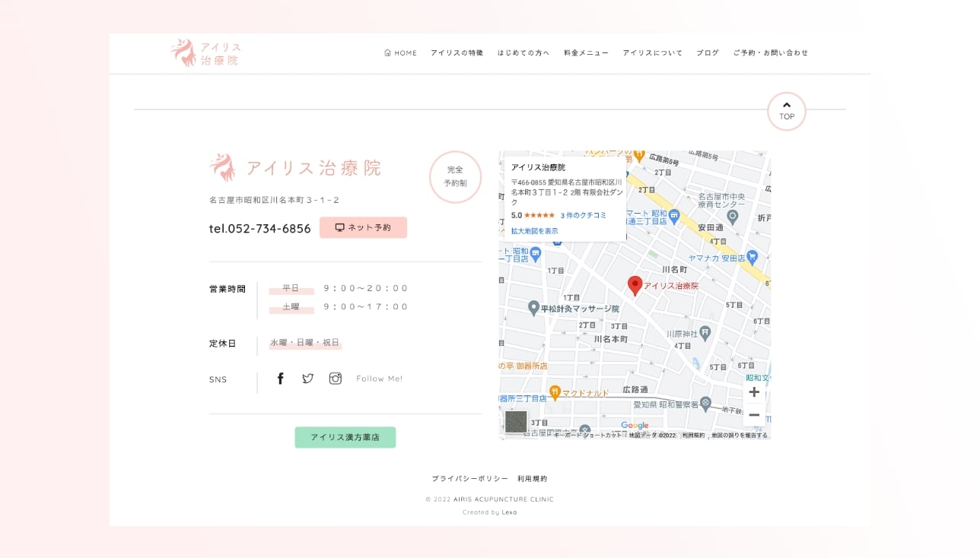Click the McDonald's restaurant map icon
The width and height of the screenshot is (980, 558).
[555, 392]
